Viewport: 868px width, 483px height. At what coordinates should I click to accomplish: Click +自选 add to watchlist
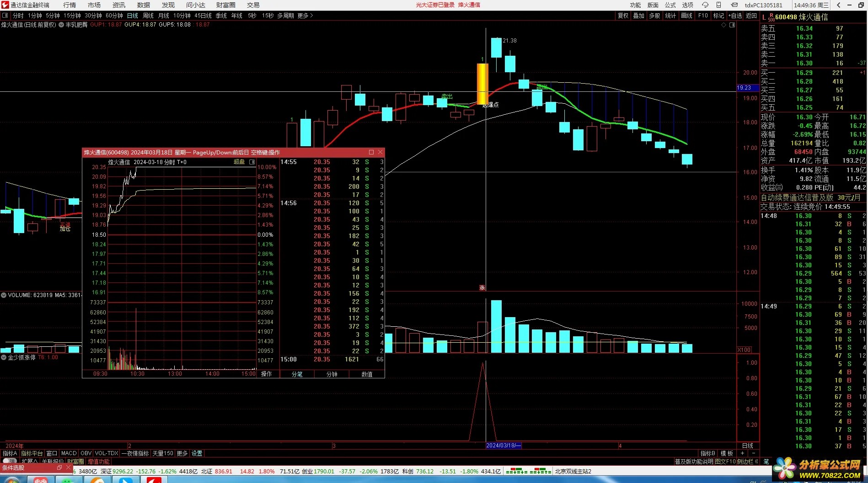coord(735,16)
